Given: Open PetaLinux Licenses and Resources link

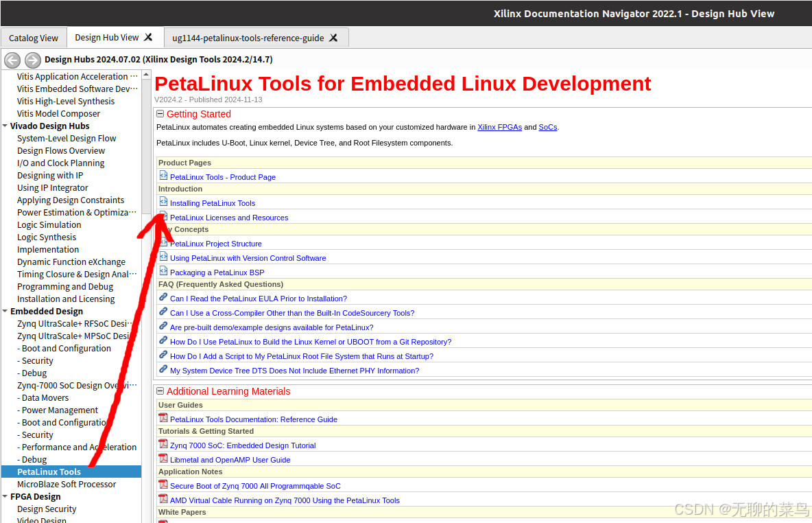Looking at the screenshot, I should 229,218.
